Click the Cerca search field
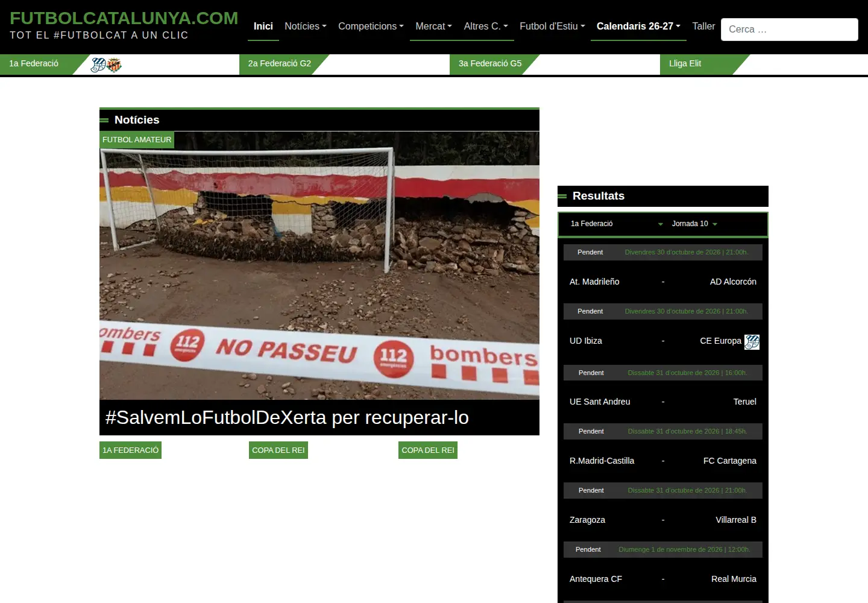Image resolution: width=868 pixels, height=603 pixels. click(789, 29)
